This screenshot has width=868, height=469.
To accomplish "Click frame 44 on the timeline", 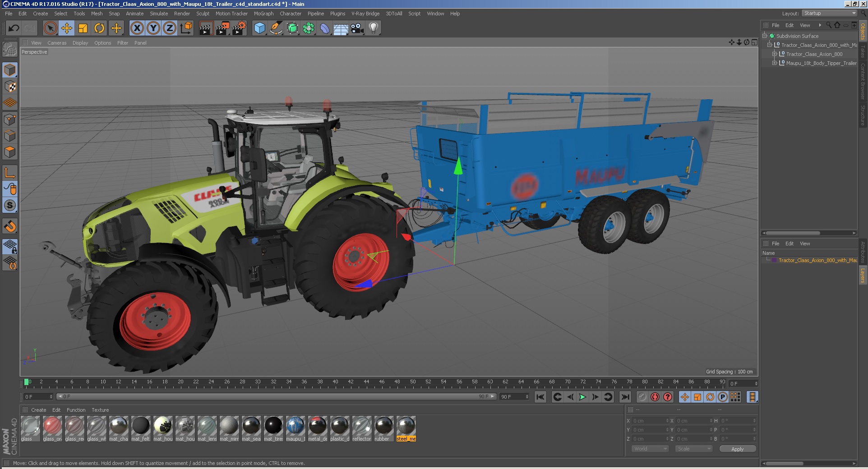I will point(366,382).
